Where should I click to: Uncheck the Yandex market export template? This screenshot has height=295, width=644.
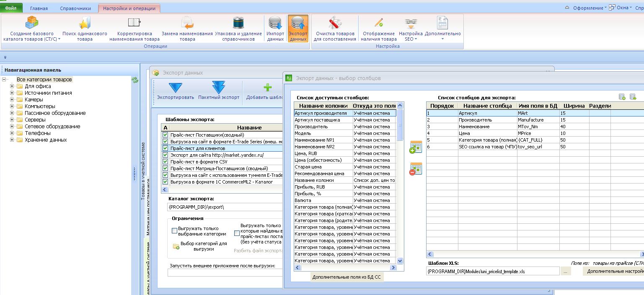[x=165, y=155]
